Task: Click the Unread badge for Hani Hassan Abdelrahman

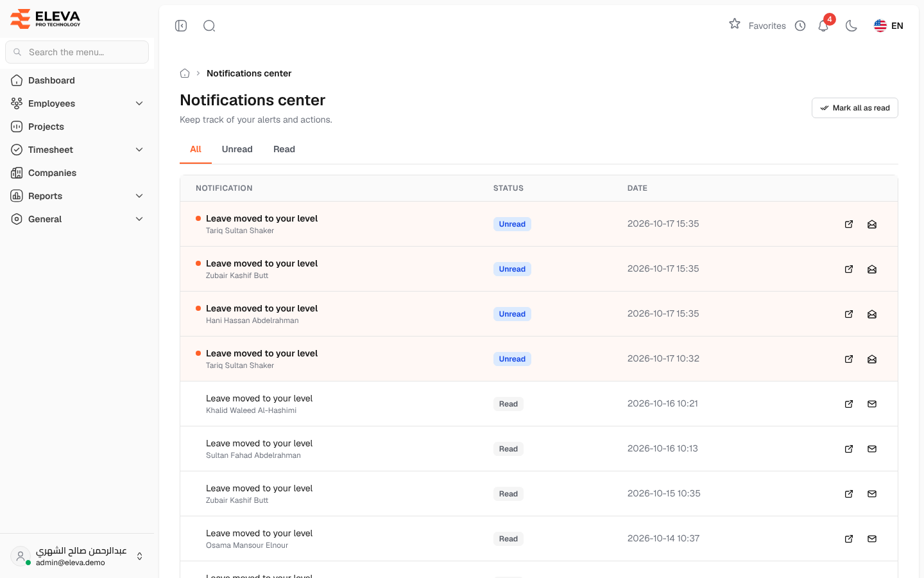Action: tap(512, 314)
